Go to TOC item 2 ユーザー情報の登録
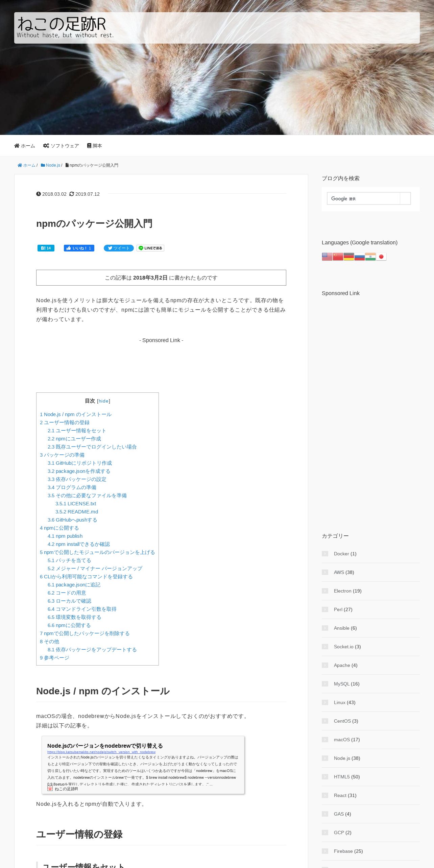Image resolution: width=434 pixels, height=868 pixels. point(65,423)
